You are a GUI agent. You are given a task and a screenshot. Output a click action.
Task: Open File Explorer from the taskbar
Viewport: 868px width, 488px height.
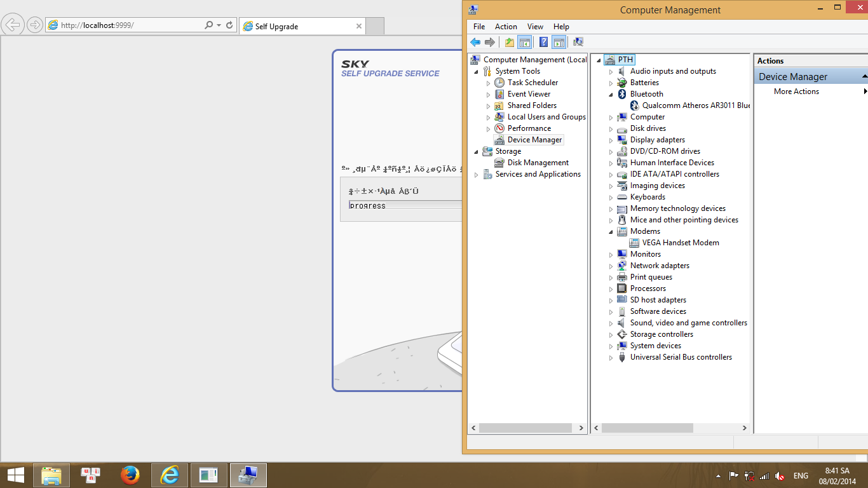51,475
